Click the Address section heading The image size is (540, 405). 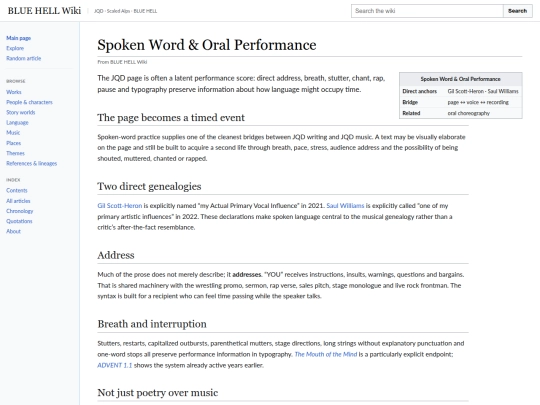(116, 255)
